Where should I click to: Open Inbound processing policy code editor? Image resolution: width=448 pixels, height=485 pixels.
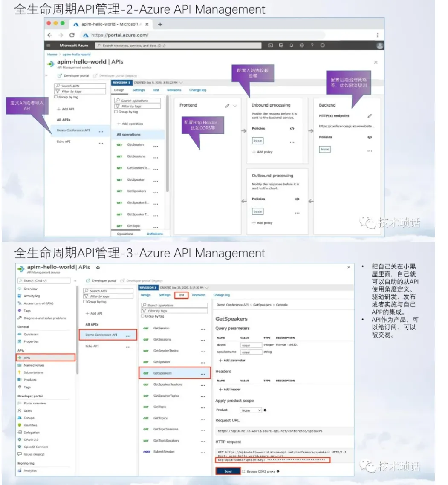(x=292, y=128)
